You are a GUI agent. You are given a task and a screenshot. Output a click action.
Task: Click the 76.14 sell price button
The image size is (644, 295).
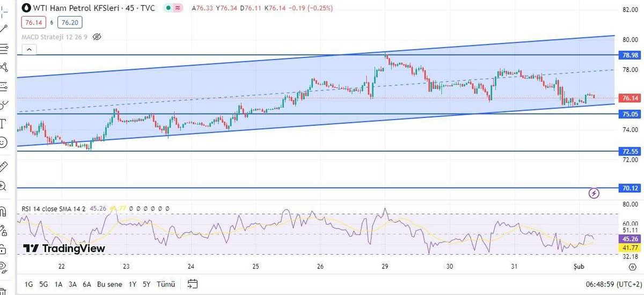coord(33,23)
